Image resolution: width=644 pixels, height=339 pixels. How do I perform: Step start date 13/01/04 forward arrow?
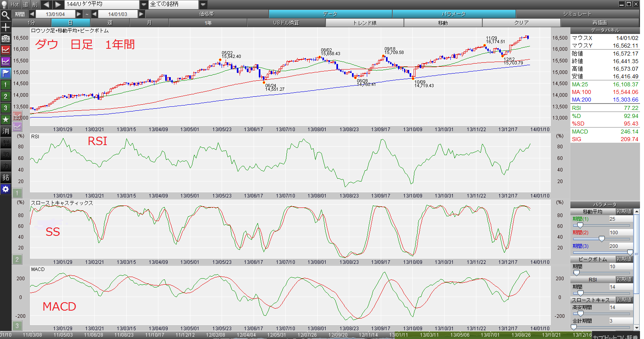[x=79, y=14]
